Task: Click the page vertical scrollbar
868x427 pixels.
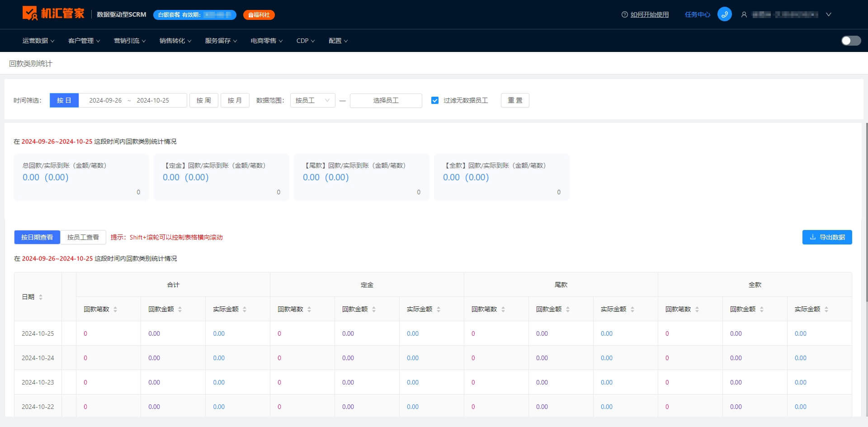Action: 866,212
